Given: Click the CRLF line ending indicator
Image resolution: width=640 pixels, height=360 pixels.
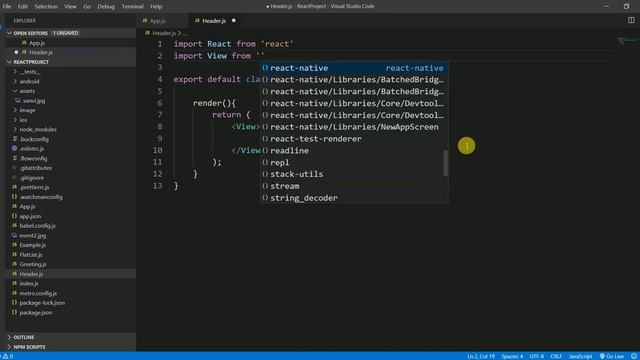Looking at the screenshot, I should coord(556,356).
